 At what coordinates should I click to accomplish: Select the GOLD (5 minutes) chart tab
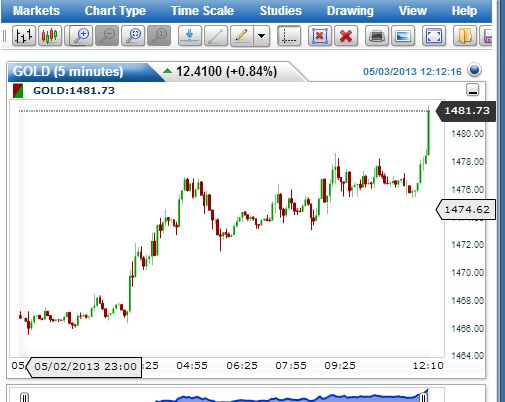click(68, 71)
